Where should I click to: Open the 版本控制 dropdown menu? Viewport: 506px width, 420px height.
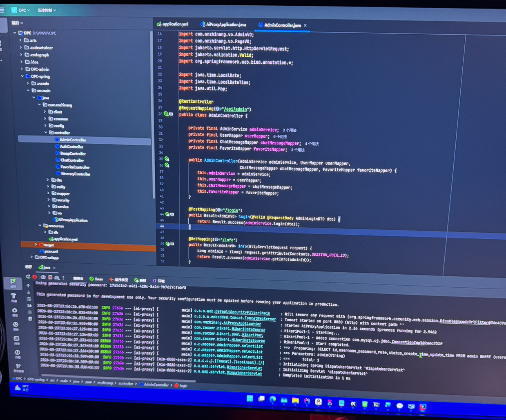pyautogui.click(x=47, y=10)
